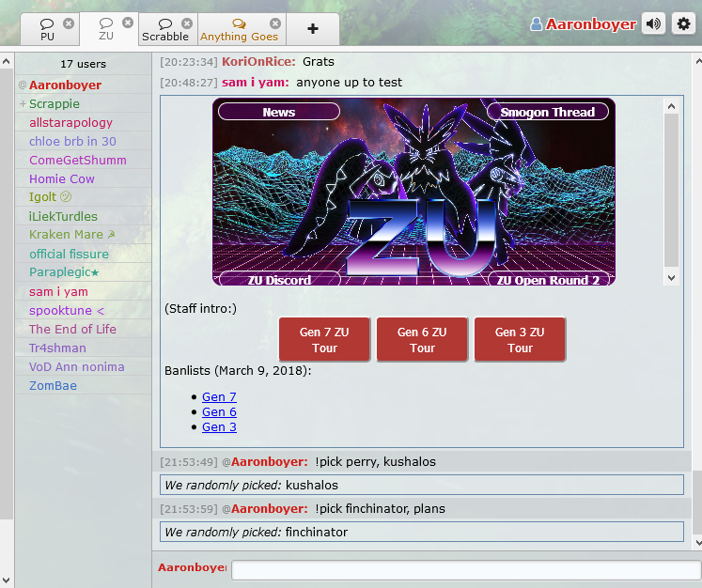Viewport: 702px width, 588px height.
Task: Open the plus tab to join rooms
Action: [x=313, y=29]
